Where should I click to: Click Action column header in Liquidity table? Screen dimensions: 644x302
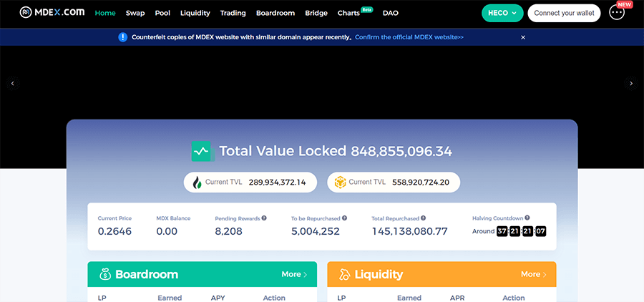click(513, 298)
